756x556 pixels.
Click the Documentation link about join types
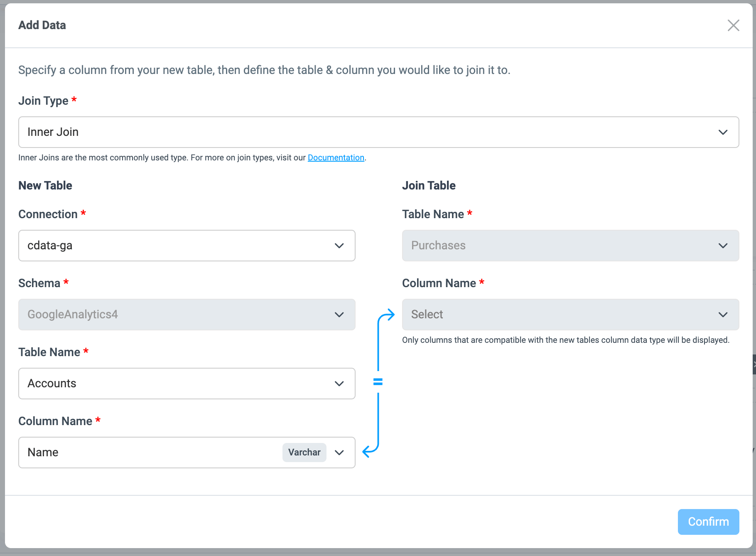[x=336, y=157]
